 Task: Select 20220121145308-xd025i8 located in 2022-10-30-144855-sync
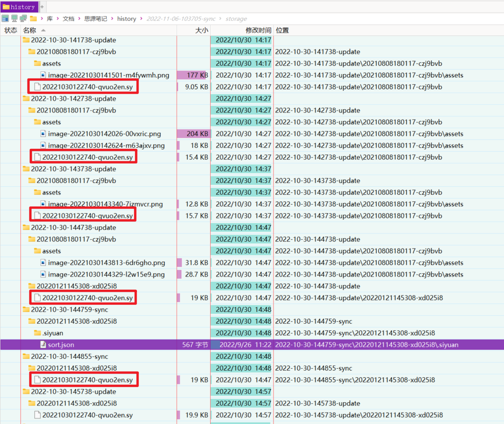77,368
